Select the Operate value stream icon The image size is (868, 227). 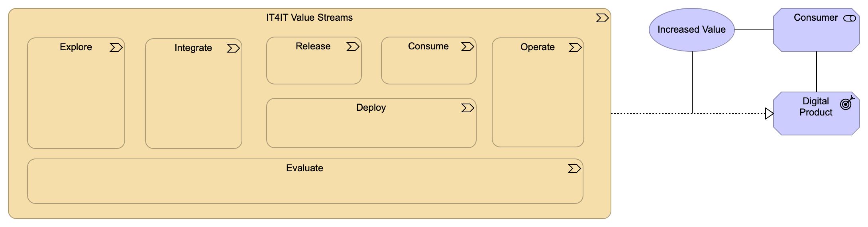pos(575,48)
